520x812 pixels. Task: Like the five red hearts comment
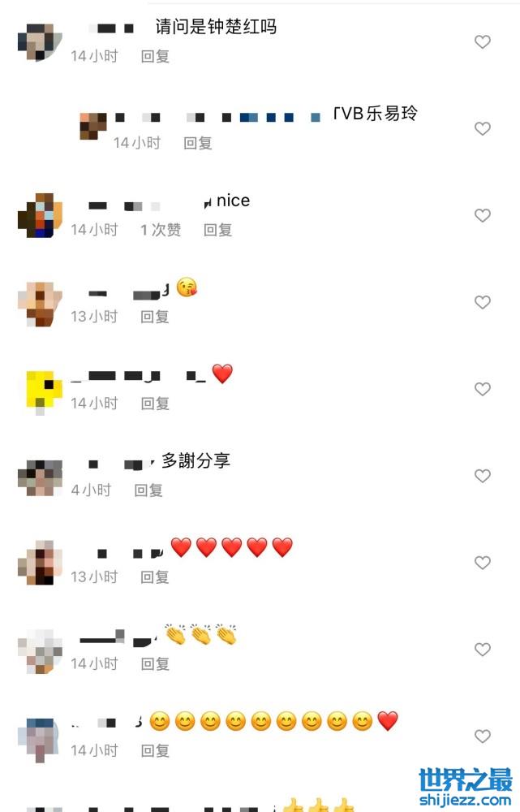(482, 563)
